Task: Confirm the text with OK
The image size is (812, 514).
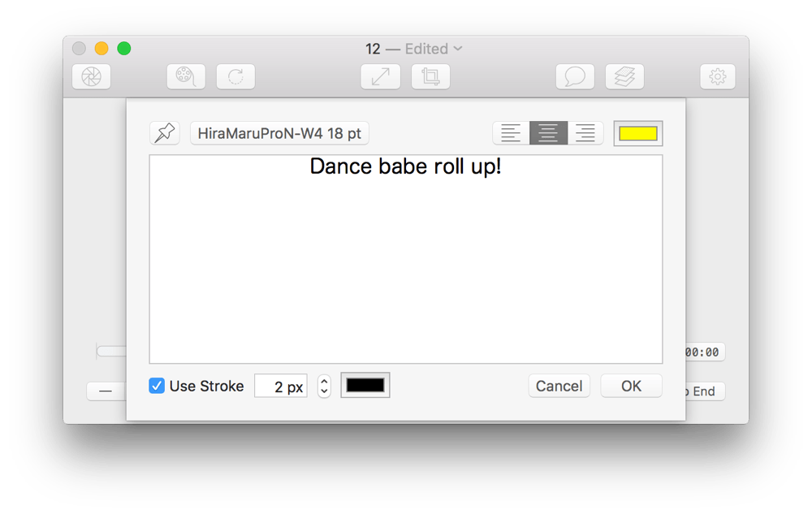Action: tap(631, 386)
